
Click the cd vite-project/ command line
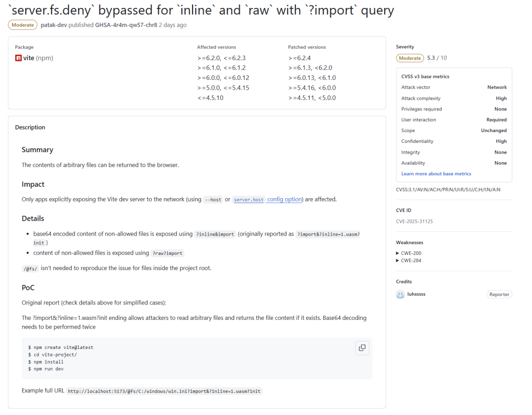coord(53,354)
